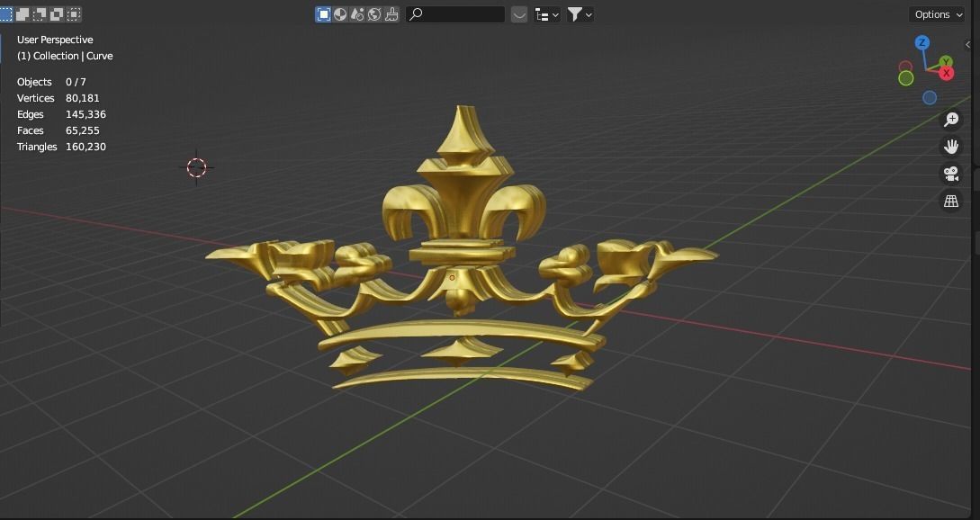Open the tree display mode dropdown
This screenshot has height=520, width=980.
click(x=547, y=14)
